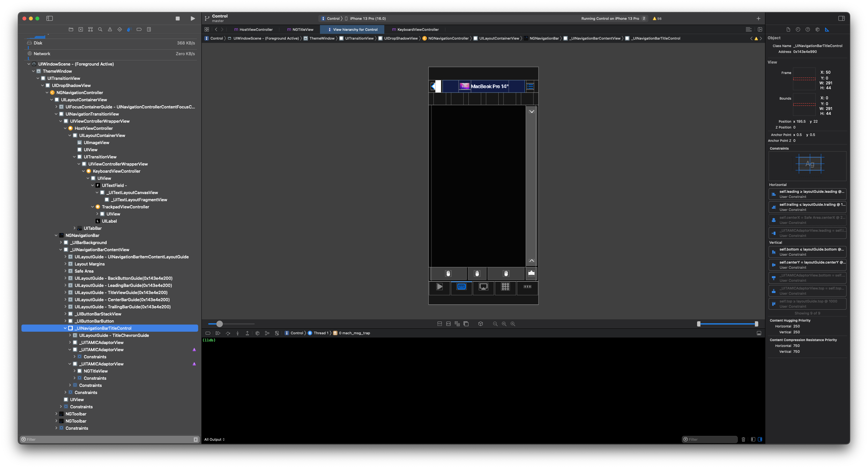Toggle the left navigator sidebar
The height and width of the screenshot is (468, 868).
click(x=49, y=18)
